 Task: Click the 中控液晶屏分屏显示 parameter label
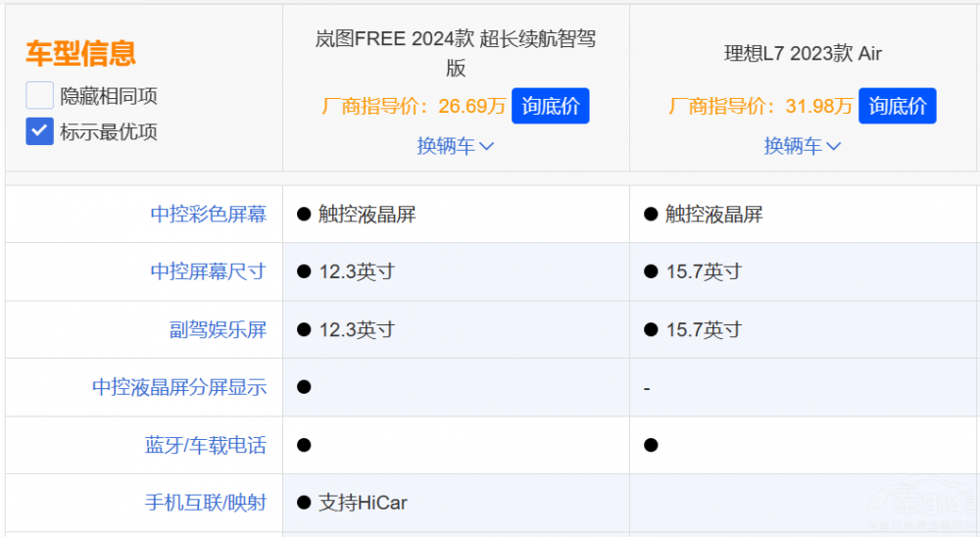click(x=179, y=387)
